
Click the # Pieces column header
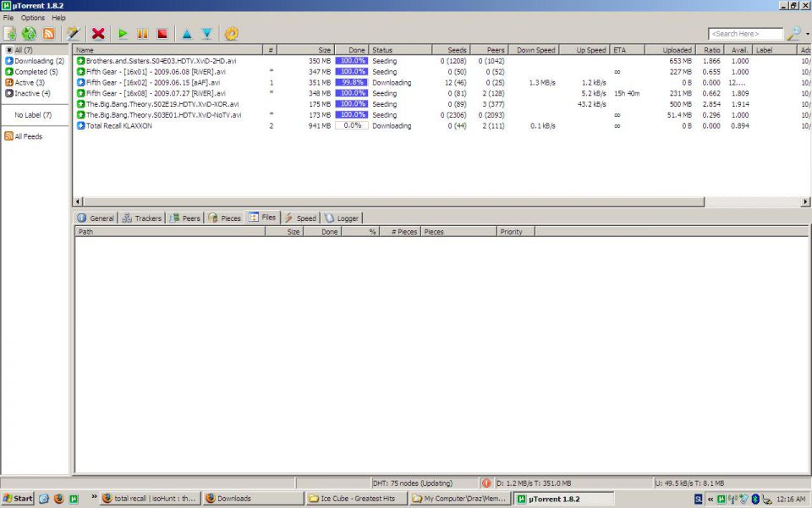coord(400,232)
